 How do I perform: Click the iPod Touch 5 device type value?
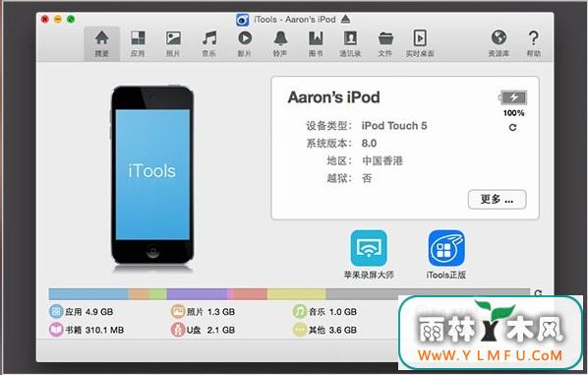coord(394,126)
